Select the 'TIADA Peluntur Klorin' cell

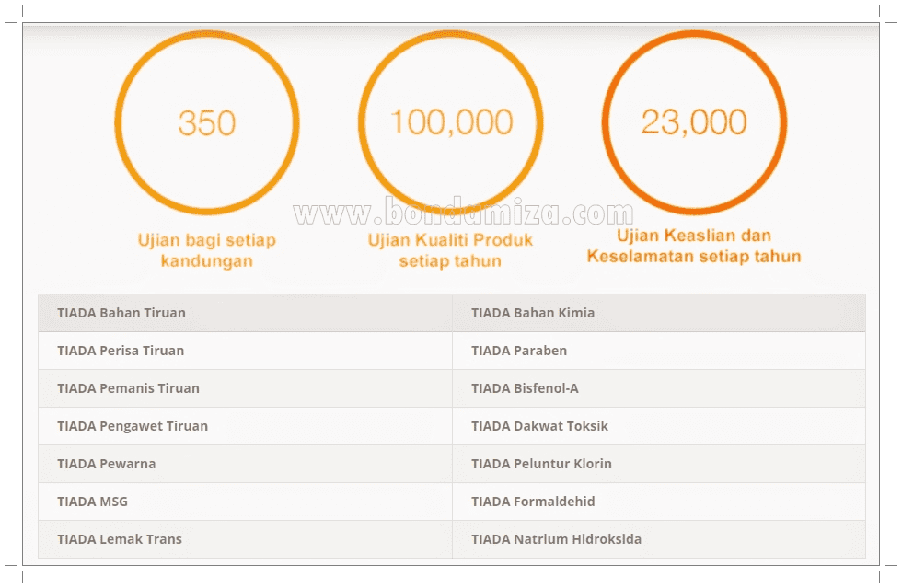click(541, 464)
